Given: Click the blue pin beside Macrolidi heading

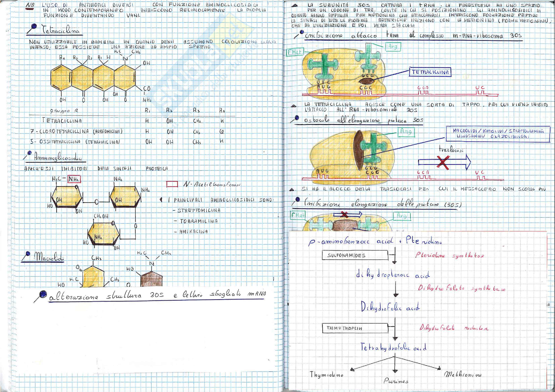Looking at the screenshot, I should pyautogui.click(x=28, y=254).
